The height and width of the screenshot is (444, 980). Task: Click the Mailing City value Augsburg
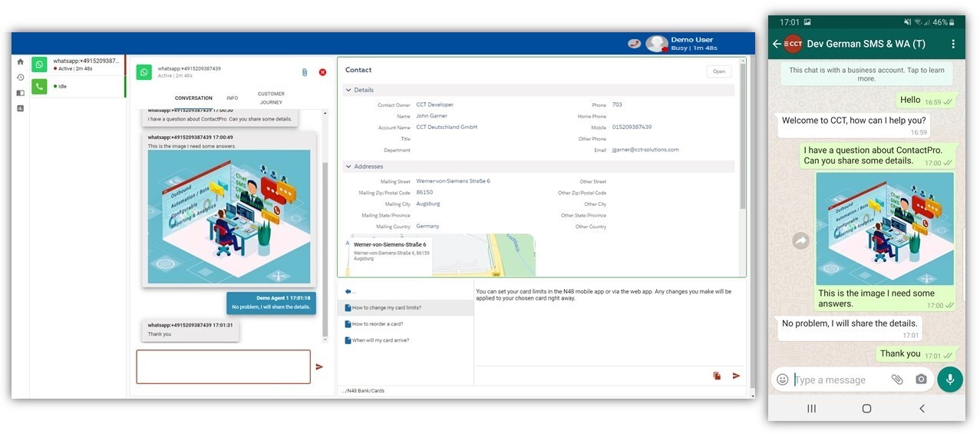pos(428,204)
